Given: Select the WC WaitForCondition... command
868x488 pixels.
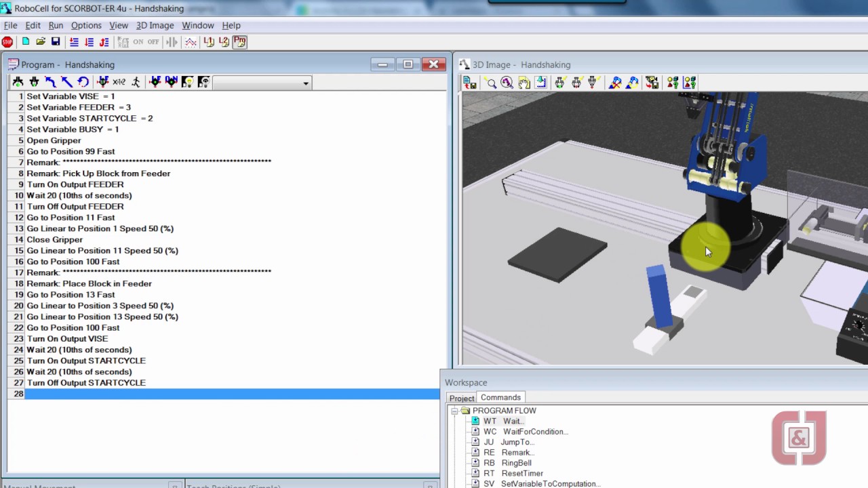Looking at the screenshot, I should (526, 432).
